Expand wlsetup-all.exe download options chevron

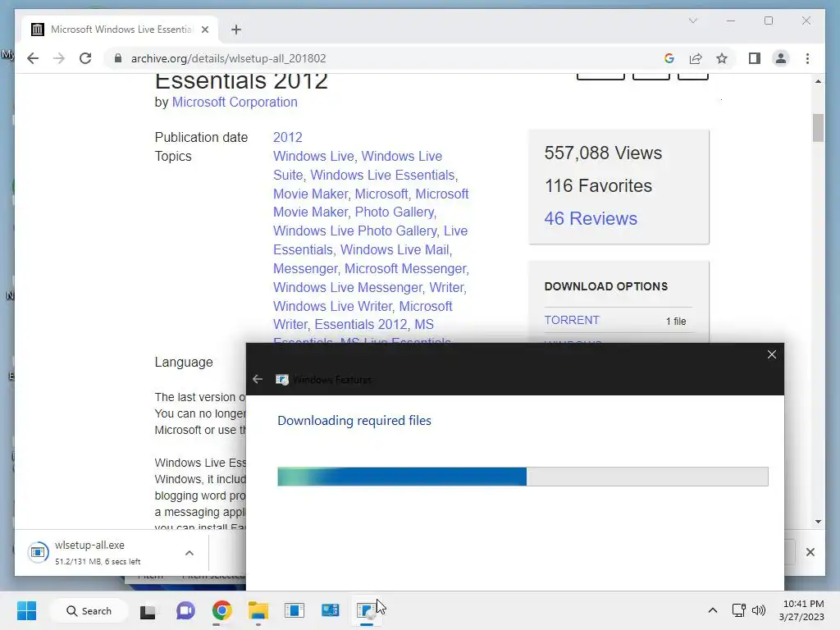189,552
